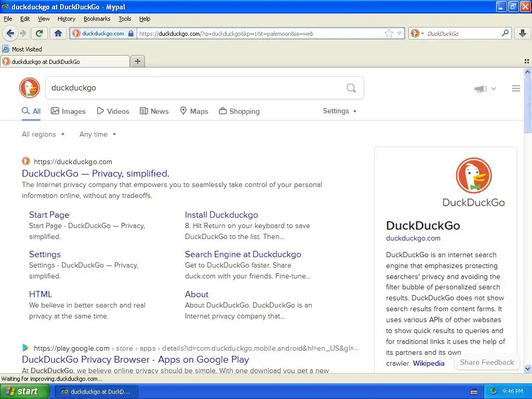Open Search Engine at Duckduckgo sitelink

243,255
